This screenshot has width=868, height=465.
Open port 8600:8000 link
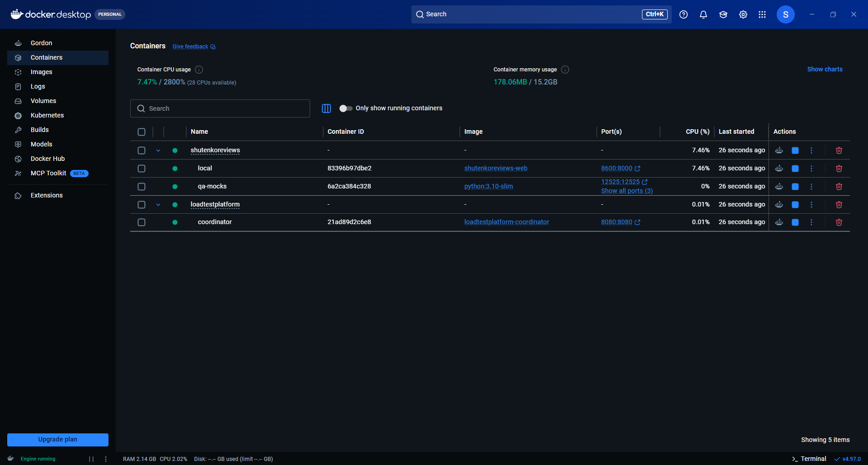point(620,169)
